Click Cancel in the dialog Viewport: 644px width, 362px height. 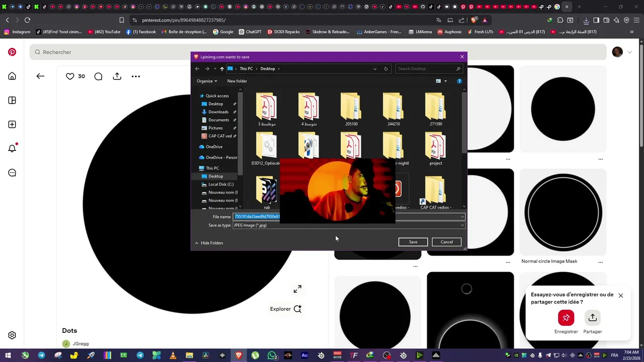(447, 242)
